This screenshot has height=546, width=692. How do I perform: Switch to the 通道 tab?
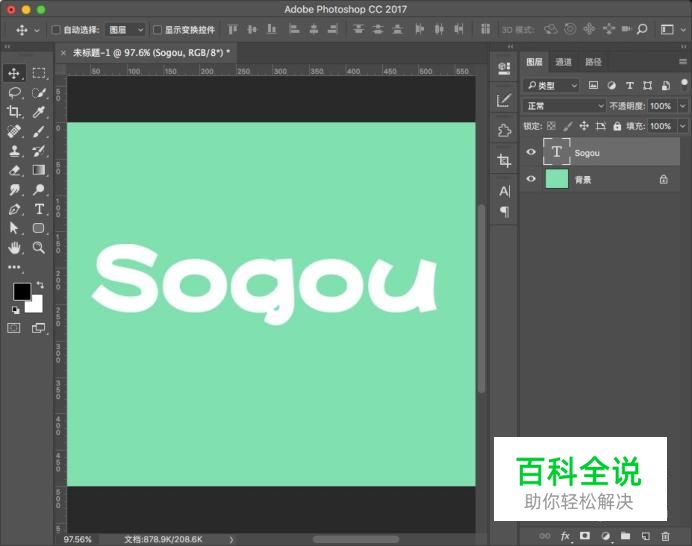click(x=564, y=62)
